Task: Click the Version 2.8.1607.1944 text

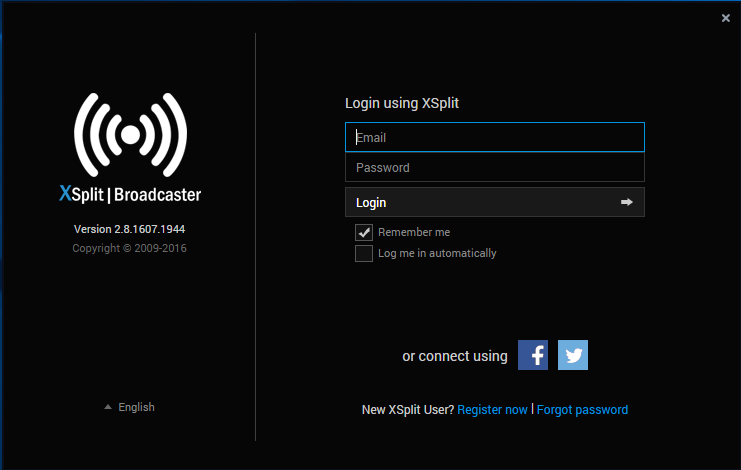Action: pos(129,229)
